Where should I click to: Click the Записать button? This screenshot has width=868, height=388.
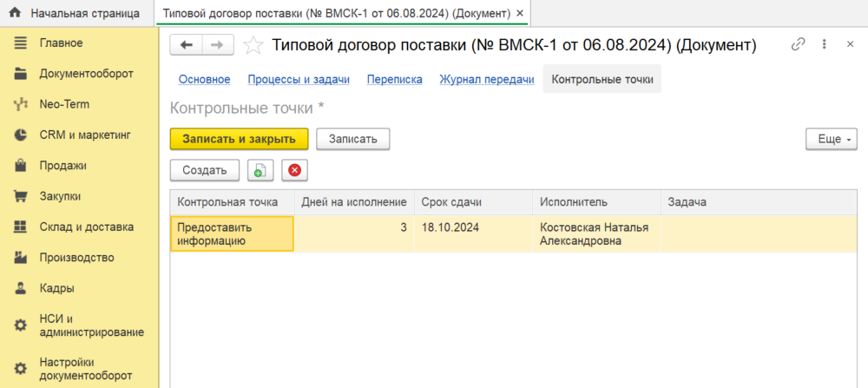click(x=353, y=139)
